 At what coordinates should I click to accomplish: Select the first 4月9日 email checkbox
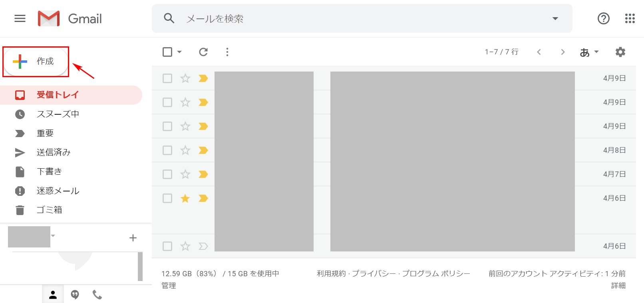click(x=167, y=78)
